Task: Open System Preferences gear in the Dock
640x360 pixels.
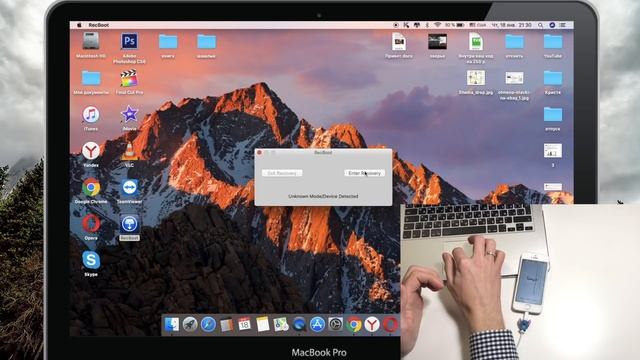Action: coord(336,324)
